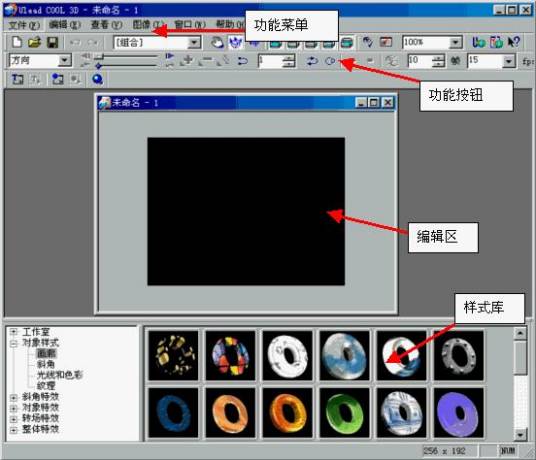Select 斜角 under 对象样式

click(46, 364)
